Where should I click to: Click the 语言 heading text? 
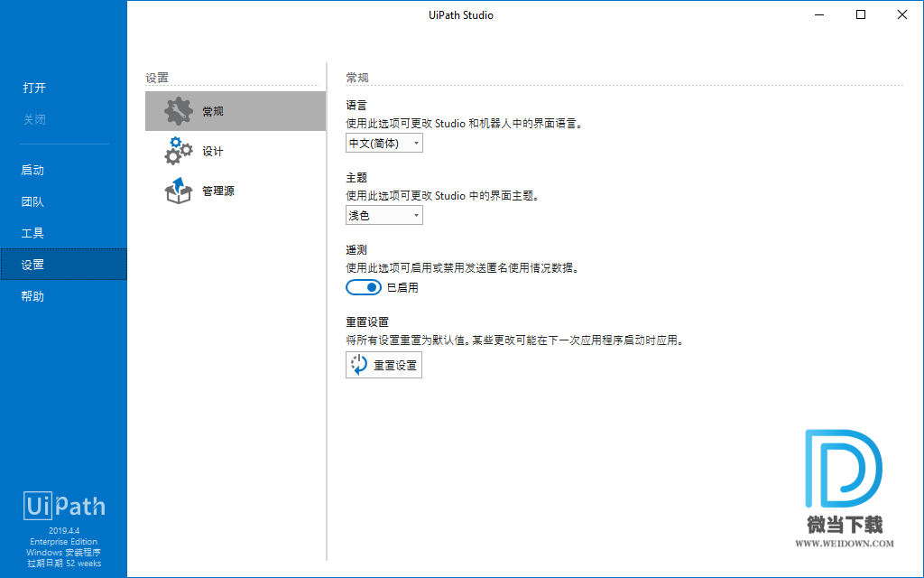click(356, 106)
